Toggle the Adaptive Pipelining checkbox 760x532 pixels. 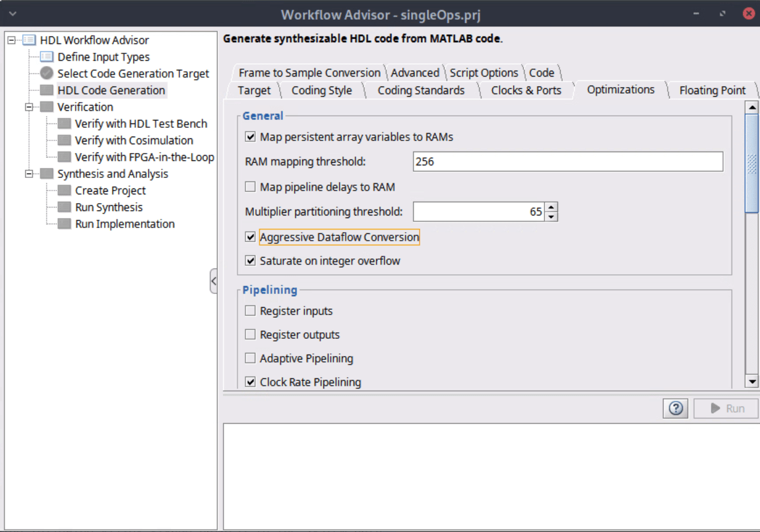(x=250, y=359)
